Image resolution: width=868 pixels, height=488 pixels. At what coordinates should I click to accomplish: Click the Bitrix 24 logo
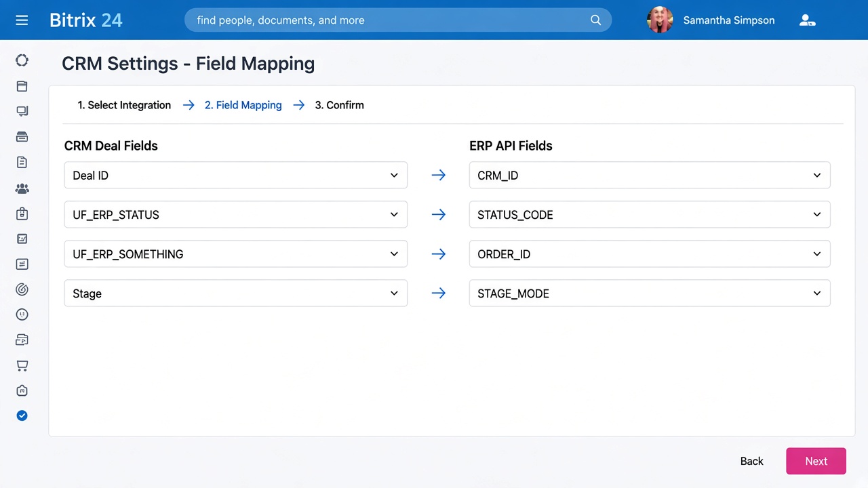tap(86, 20)
